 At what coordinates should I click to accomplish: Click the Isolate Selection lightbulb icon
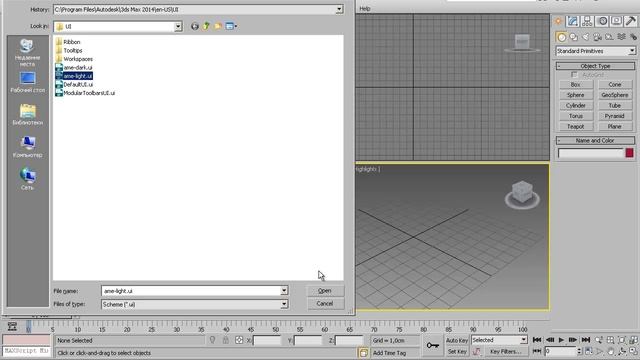click(x=212, y=340)
